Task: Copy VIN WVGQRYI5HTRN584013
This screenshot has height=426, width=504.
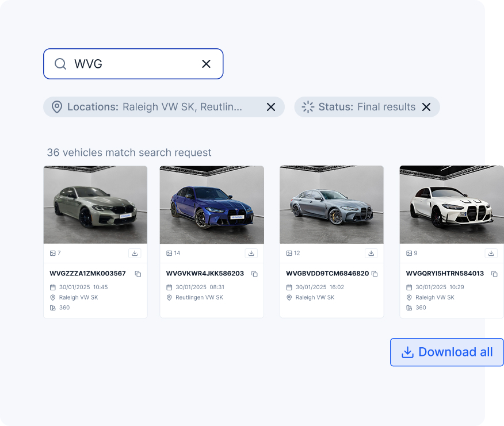Action: coord(494,274)
